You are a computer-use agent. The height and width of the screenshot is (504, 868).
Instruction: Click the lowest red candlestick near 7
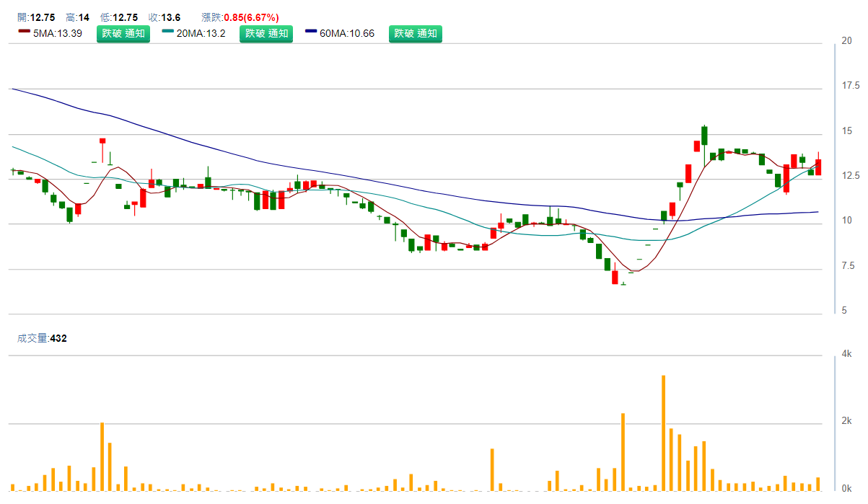click(x=615, y=277)
